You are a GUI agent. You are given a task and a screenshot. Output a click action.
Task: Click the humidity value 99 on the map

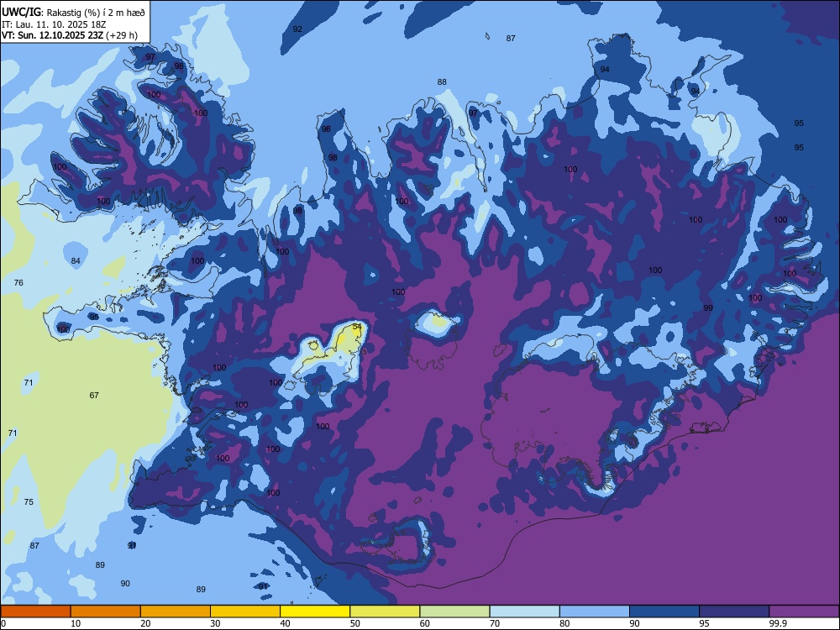coord(707,308)
